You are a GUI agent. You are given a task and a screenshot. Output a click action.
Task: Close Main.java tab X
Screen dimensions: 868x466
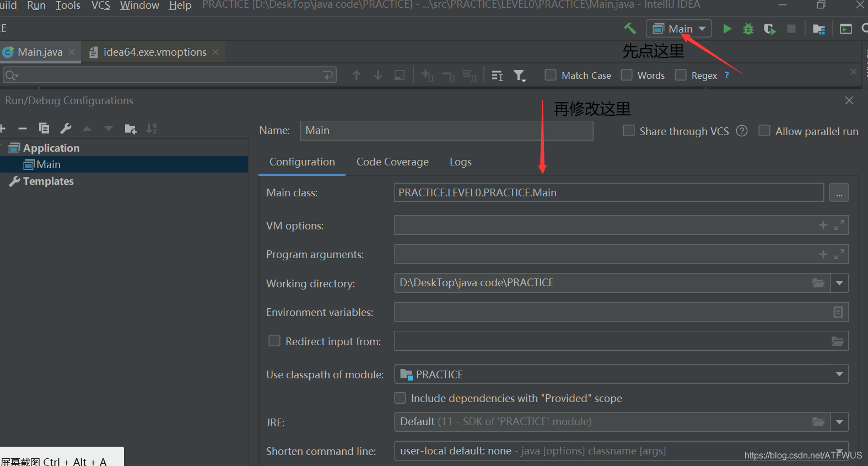click(72, 52)
